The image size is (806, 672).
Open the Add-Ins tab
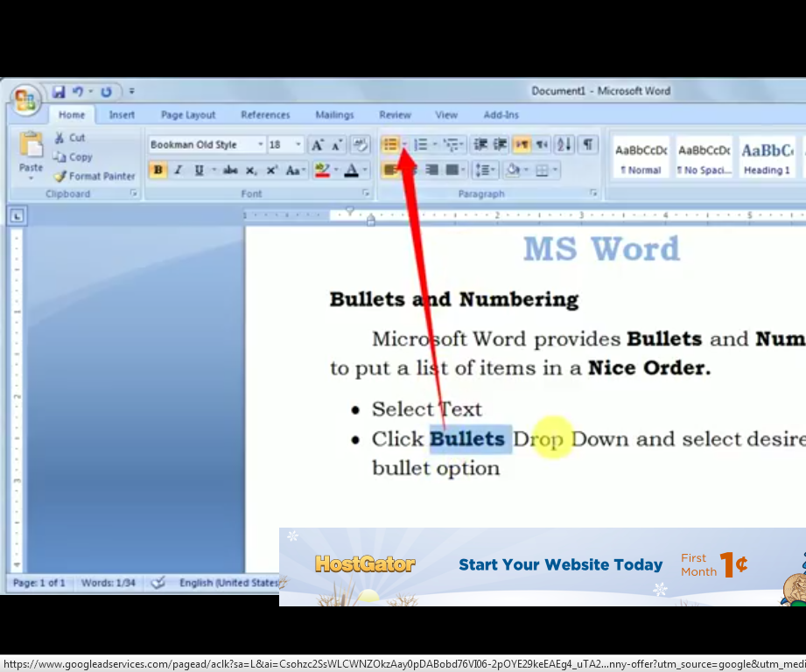(501, 115)
